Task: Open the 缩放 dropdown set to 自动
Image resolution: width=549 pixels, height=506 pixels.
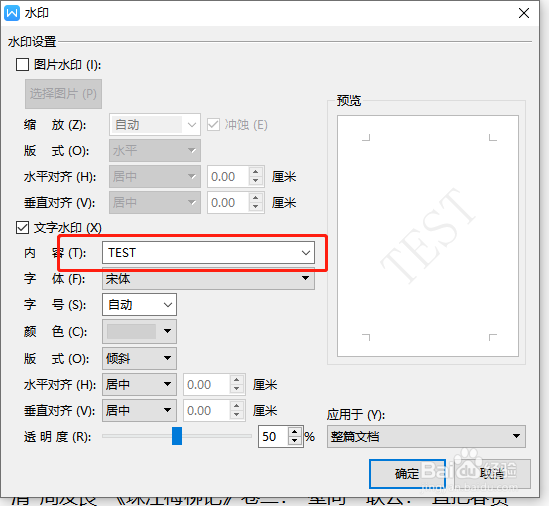Action: tap(155, 125)
